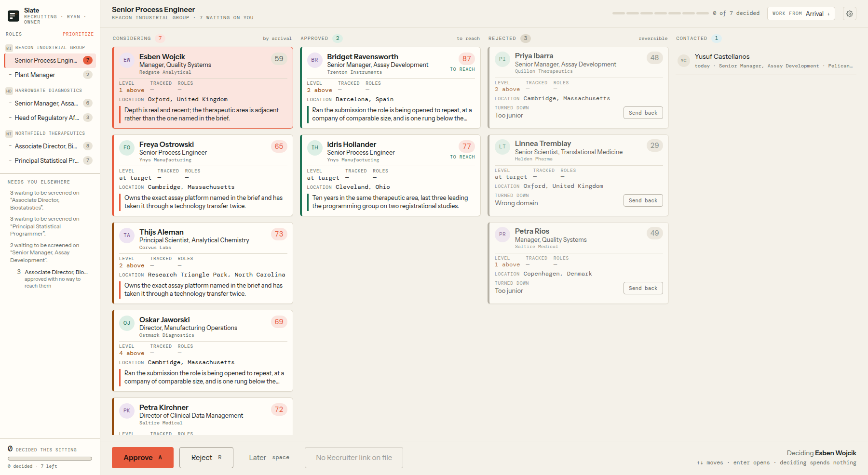Click Thijs Aleman's TA avatar
This screenshot has height=475, width=868.
coord(127,236)
